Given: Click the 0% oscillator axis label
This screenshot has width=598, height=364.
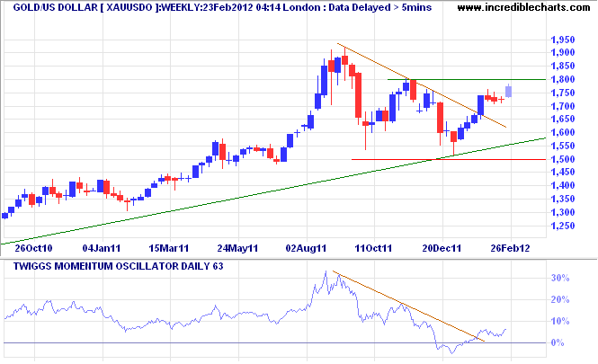Looking at the screenshot, I should (x=558, y=342).
